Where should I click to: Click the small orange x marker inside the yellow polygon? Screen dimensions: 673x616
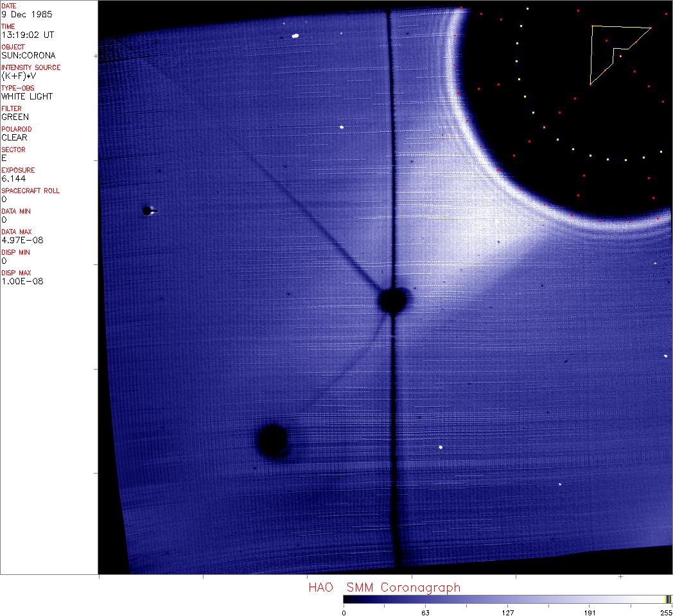[x=620, y=57]
